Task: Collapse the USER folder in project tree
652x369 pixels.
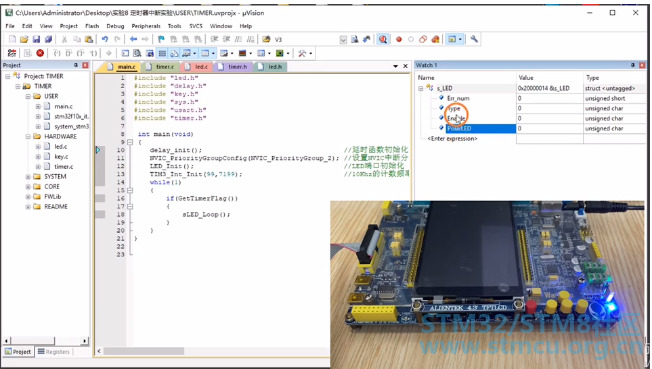Action: pyautogui.click(x=28, y=96)
